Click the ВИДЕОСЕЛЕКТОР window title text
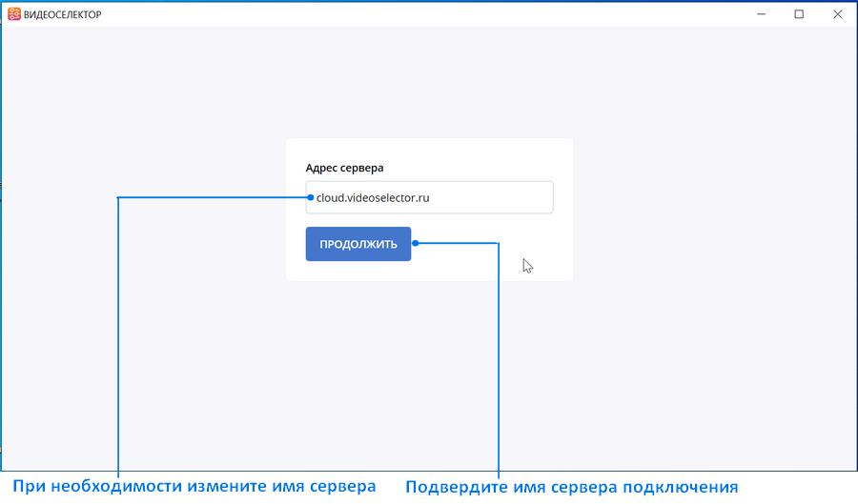The width and height of the screenshot is (858, 504). coord(62,14)
